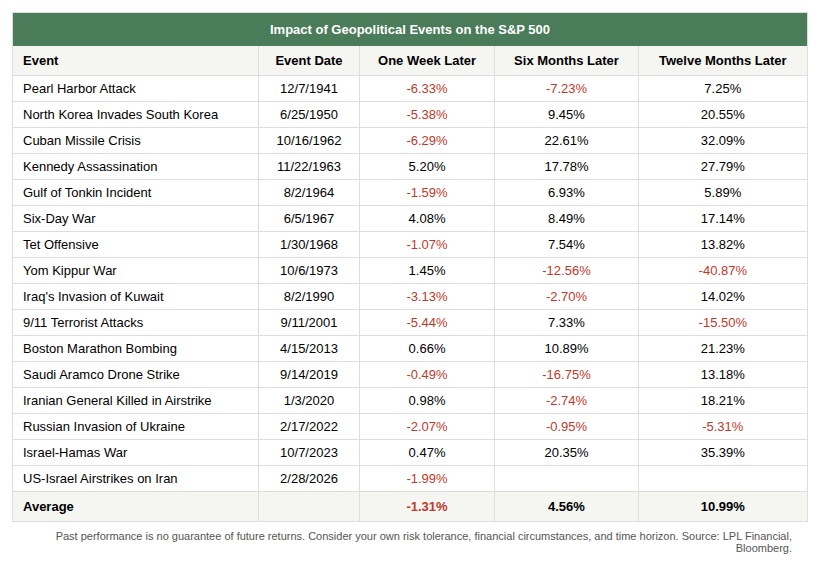This screenshot has height=578, width=820.
Task: Select the Yom Kippur War twelve-month value -40.87%
Action: click(x=722, y=271)
